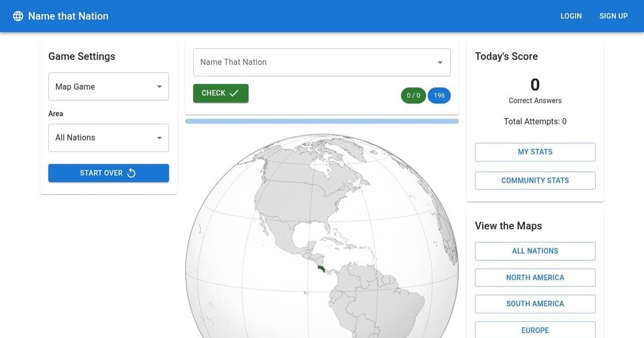
Task: Open the Name That Nation answer dropdown arrow
Action: tap(440, 62)
